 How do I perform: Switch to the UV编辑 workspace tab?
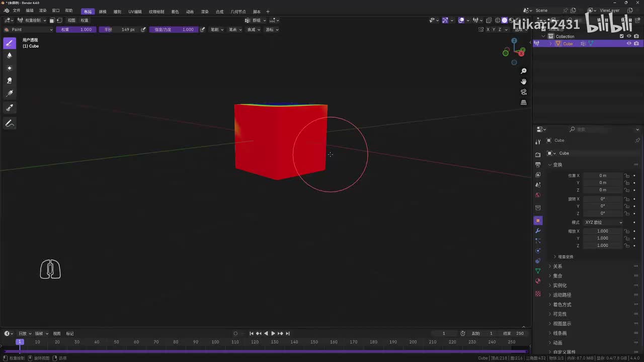click(135, 12)
